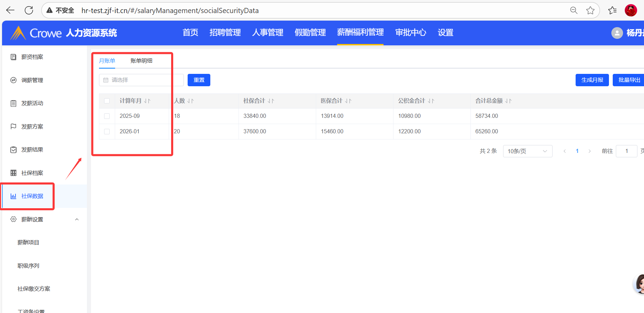This screenshot has width=644, height=313.
Task: Collapse the 薪酬设置 sidebar section
Action: click(x=77, y=219)
